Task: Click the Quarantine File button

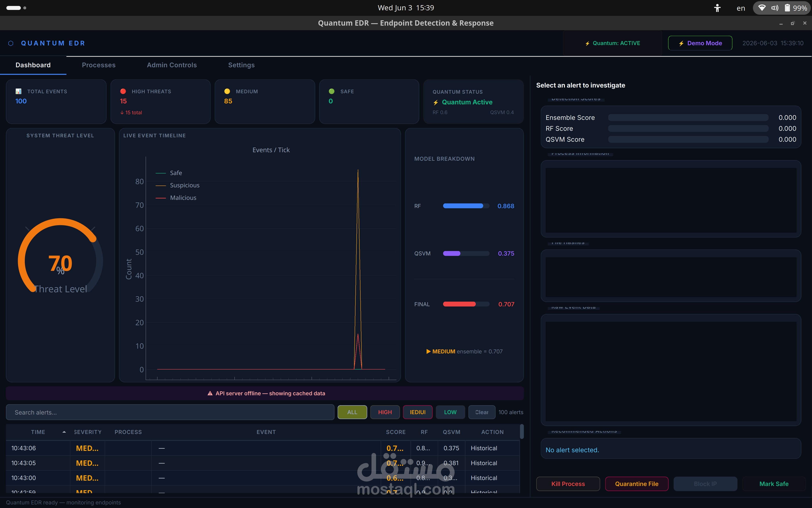Action: point(637,484)
